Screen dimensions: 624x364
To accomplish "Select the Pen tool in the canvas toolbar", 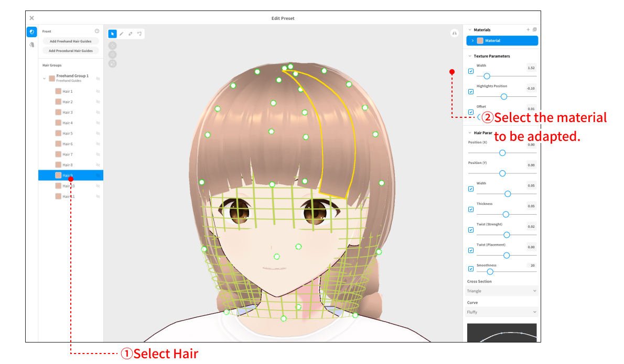I will (x=121, y=33).
